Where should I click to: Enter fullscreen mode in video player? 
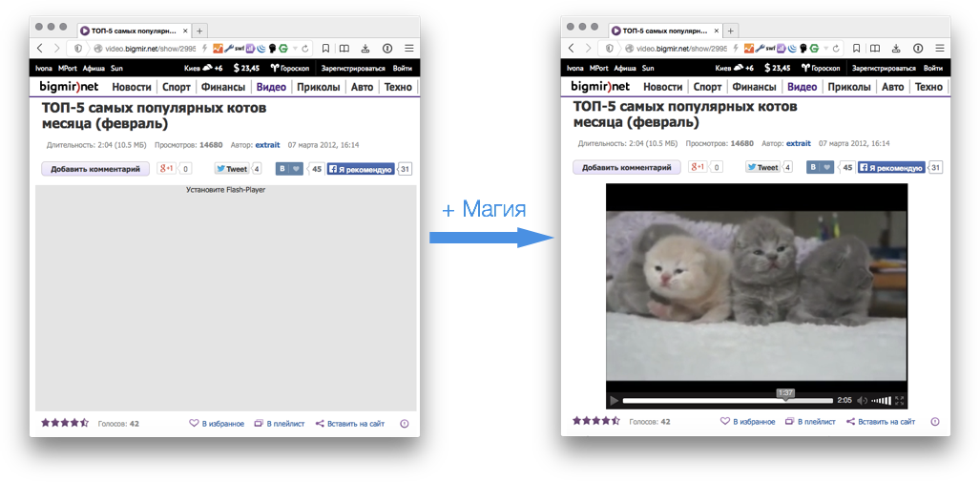tap(900, 400)
